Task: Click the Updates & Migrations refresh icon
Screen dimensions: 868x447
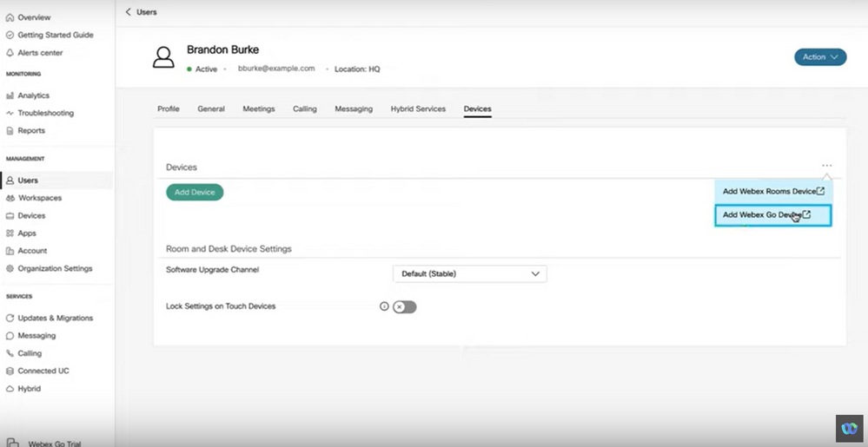Action: 10,318
